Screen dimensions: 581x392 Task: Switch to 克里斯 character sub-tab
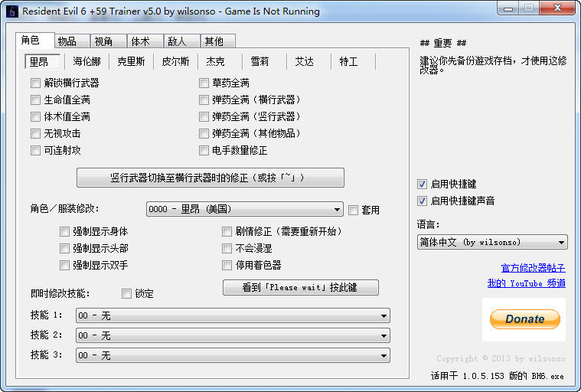point(131,61)
